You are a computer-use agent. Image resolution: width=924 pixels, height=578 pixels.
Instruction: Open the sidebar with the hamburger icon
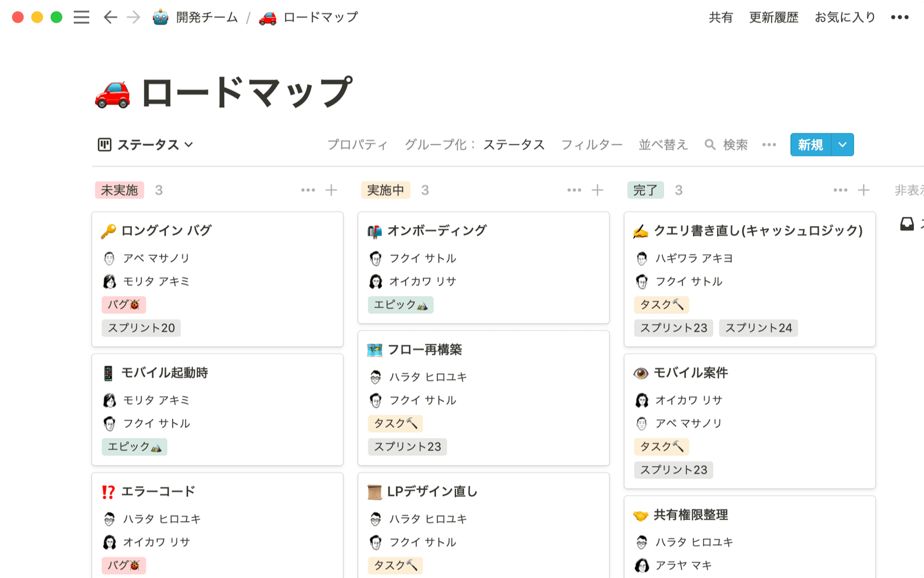pyautogui.click(x=81, y=17)
